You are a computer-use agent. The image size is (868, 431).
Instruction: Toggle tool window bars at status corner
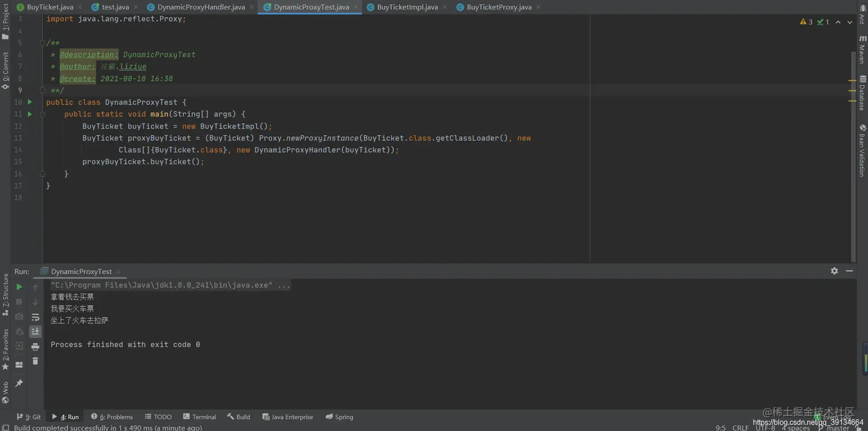pyautogui.click(x=5, y=428)
